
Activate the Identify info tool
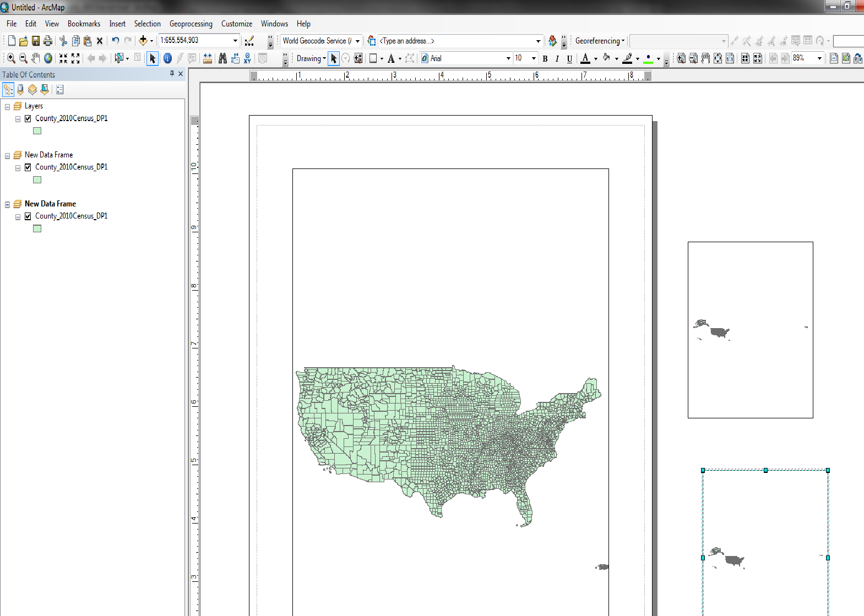coord(167,58)
